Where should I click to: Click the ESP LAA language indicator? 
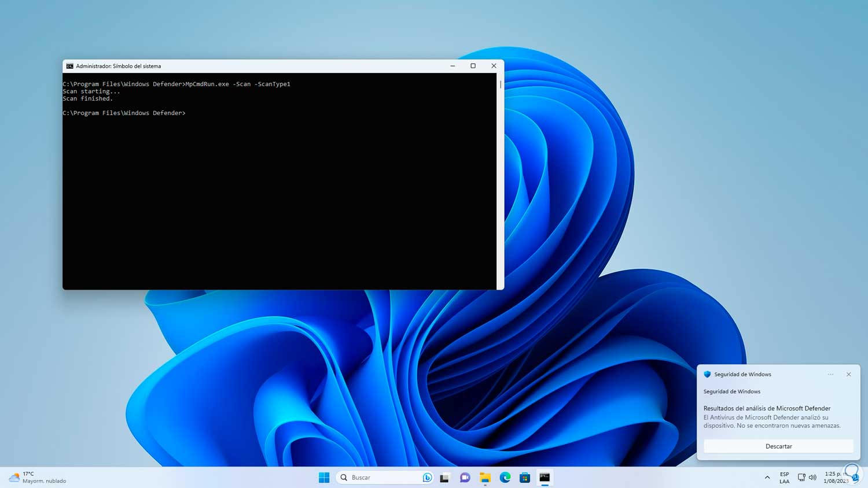click(784, 478)
